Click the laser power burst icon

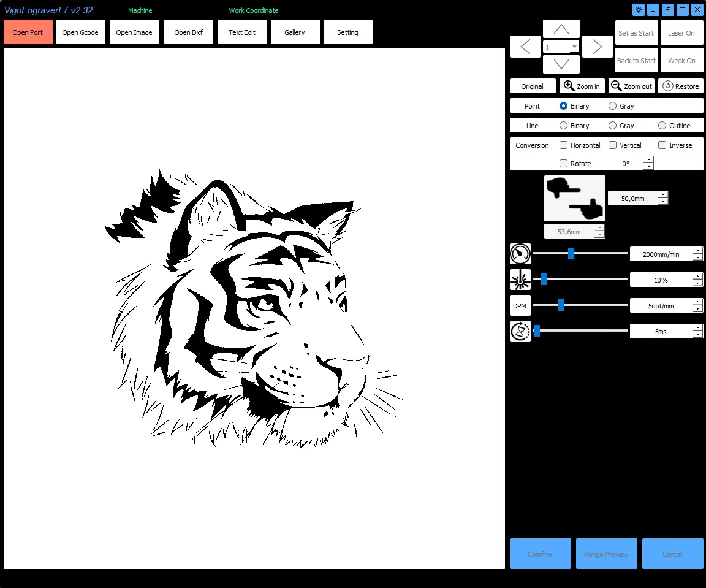[x=520, y=280]
